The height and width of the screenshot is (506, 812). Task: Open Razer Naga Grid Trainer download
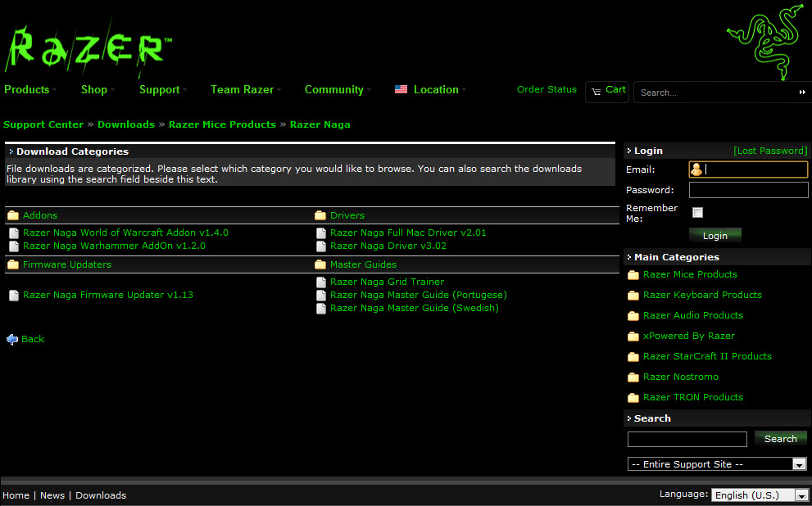pyautogui.click(x=388, y=282)
